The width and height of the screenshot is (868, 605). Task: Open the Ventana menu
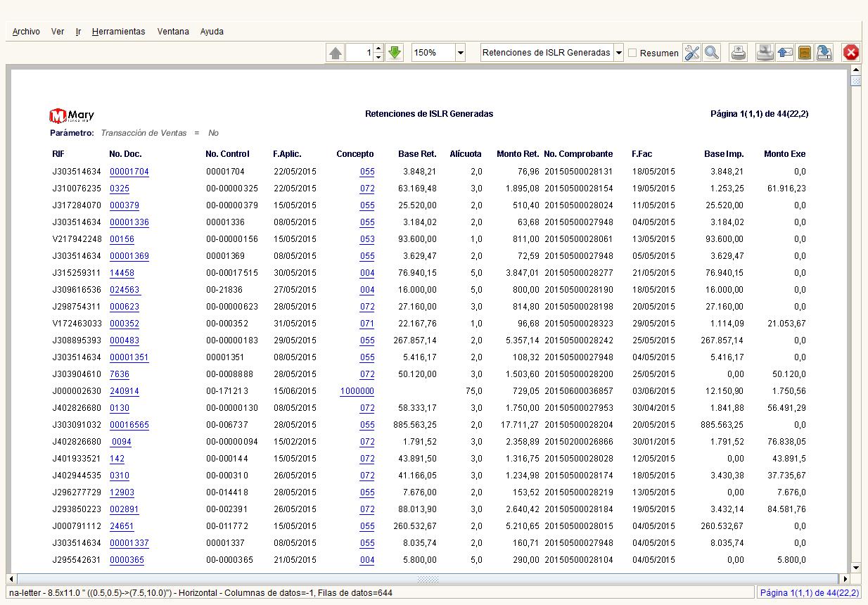[x=173, y=32]
